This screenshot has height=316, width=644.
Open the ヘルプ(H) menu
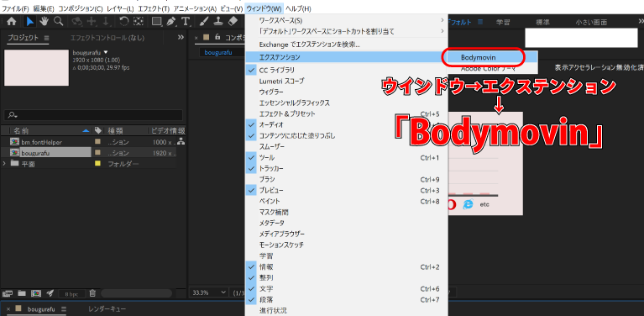coord(298,8)
